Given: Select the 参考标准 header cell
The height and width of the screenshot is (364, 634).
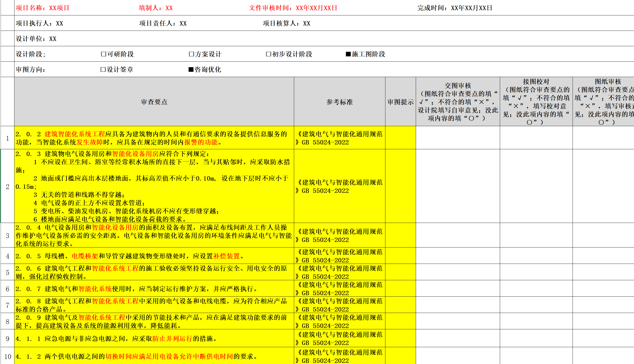Looking at the screenshot, I should 339,102.
